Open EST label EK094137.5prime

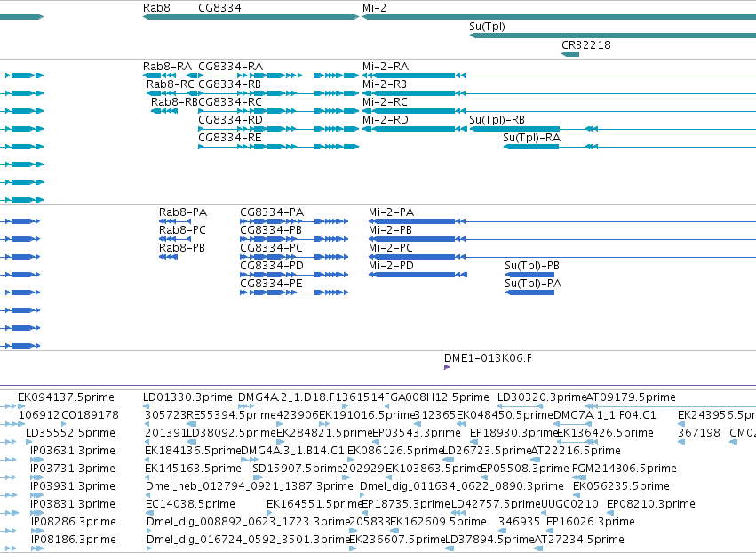point(66,397)
